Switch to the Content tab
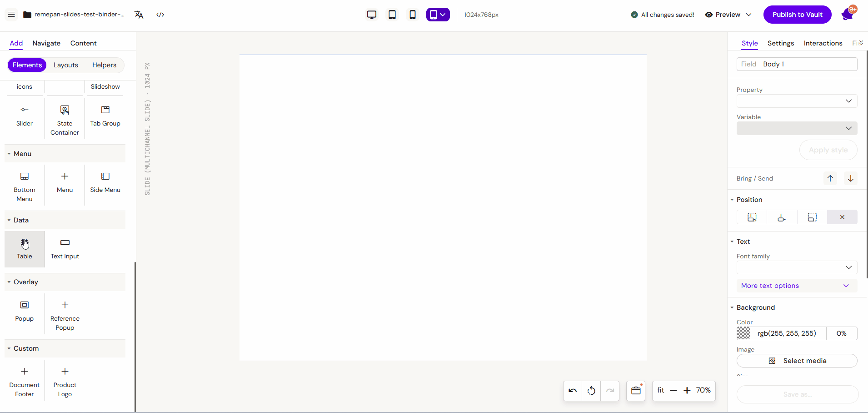This screenshot has height=413, width=868. pos(83,43)
